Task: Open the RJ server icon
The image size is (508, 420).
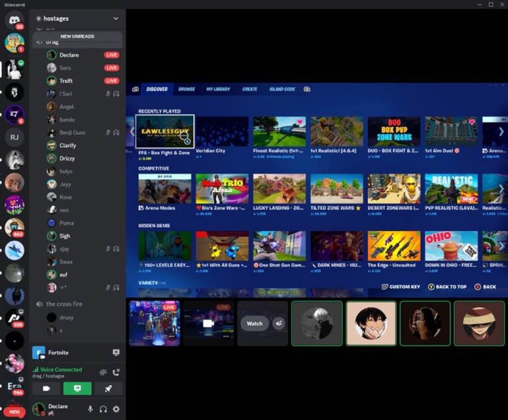Action: click(14, 137)
